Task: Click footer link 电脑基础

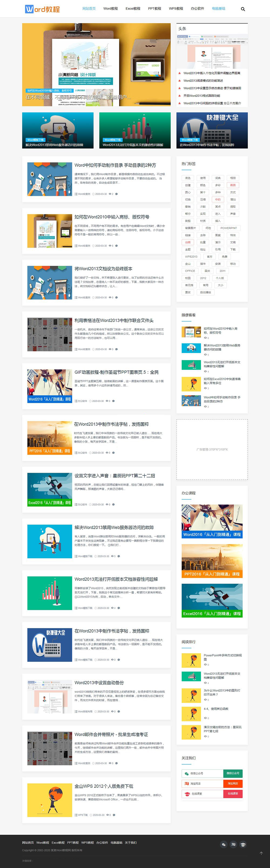Action: click(x=116, y=842)
